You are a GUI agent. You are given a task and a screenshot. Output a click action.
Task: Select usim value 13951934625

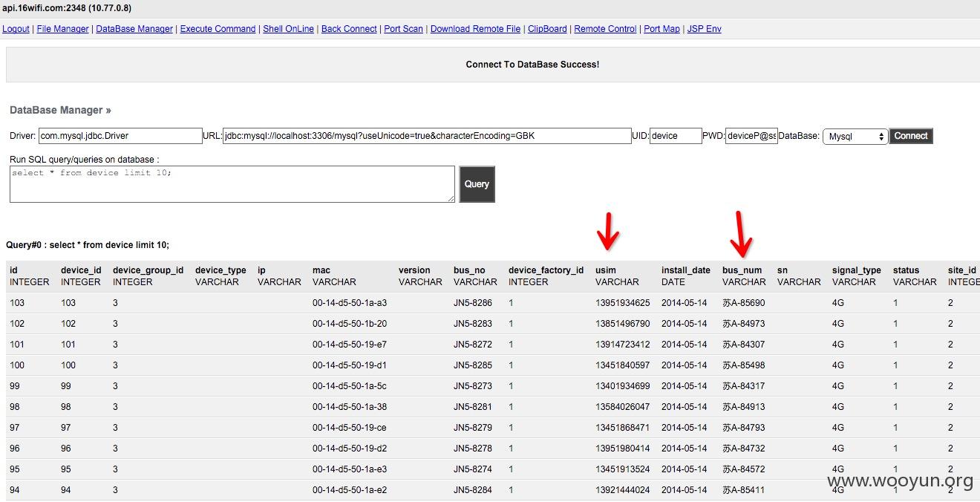[623, 303]
